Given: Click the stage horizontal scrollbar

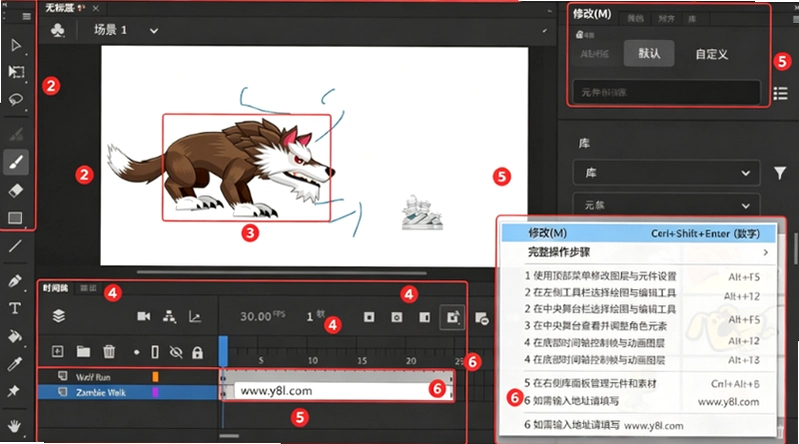Looking at the screenshot, I should coord(281,273).
